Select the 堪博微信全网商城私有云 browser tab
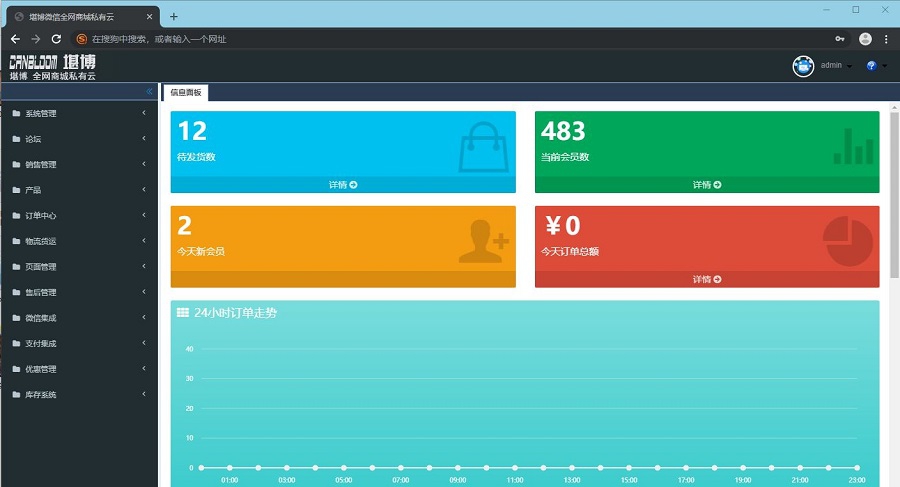This screenshot has width=900, height=487. coord(83,17)
